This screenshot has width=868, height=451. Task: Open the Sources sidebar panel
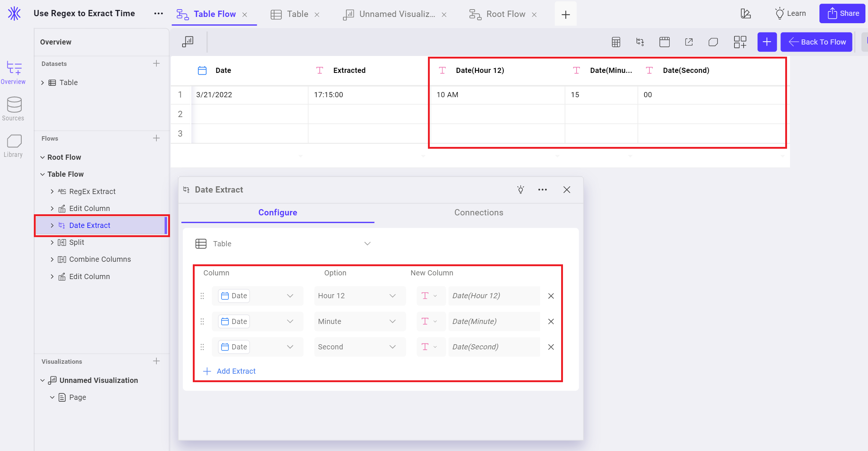pyautogui.click(x=13, y=109)
